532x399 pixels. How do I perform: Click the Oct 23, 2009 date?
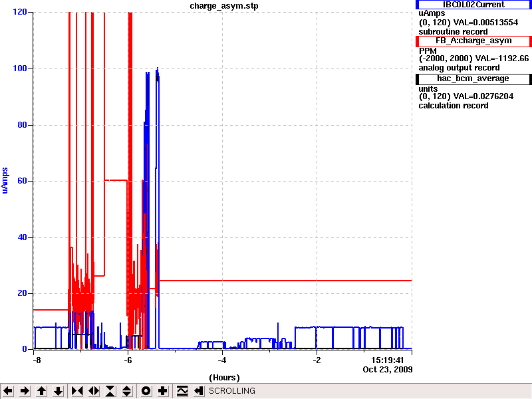pos(388,370)
